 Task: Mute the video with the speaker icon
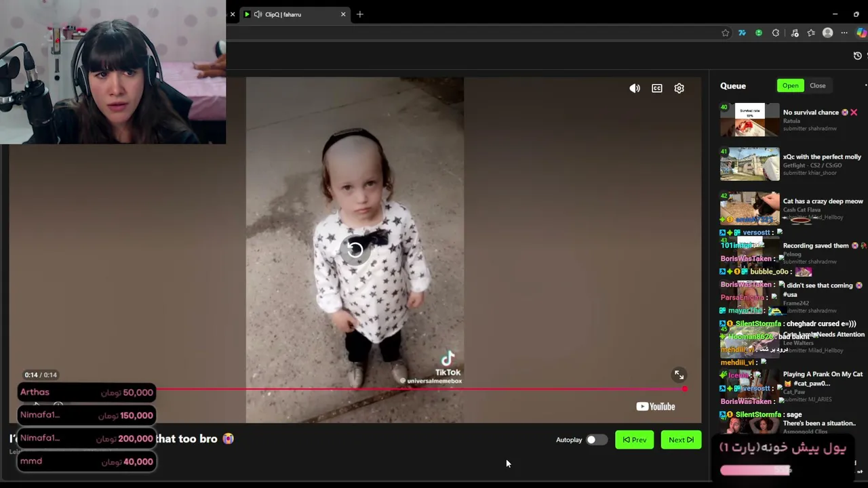coord(635,88)
